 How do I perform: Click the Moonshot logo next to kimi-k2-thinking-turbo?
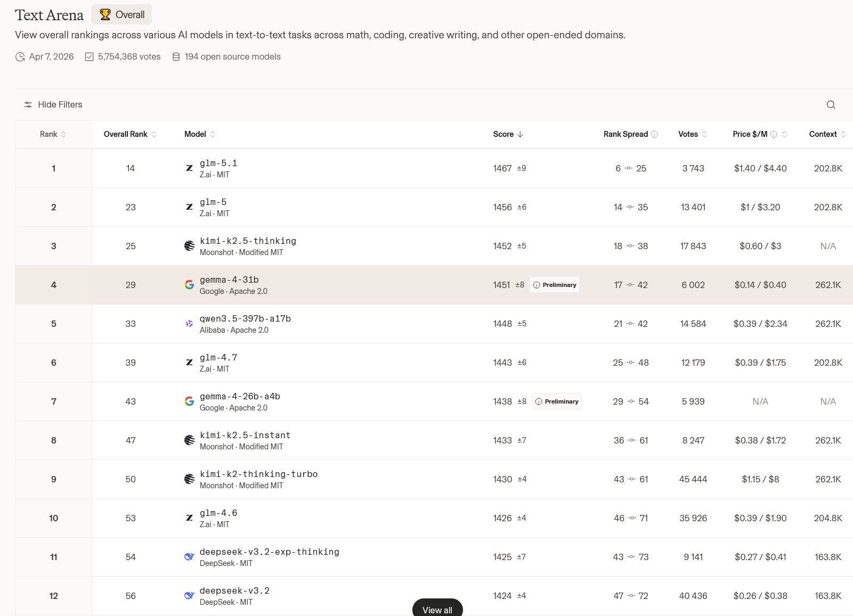(x=189, y=479)
